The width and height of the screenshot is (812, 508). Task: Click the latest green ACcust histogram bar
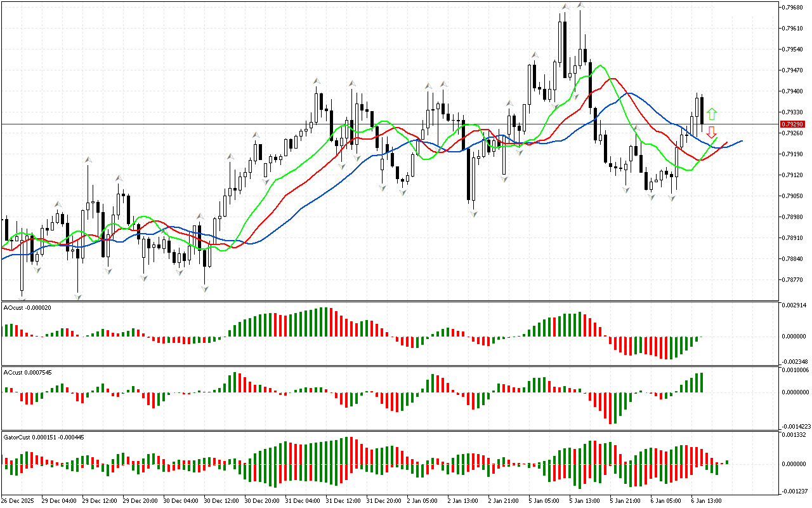[702, 382]
